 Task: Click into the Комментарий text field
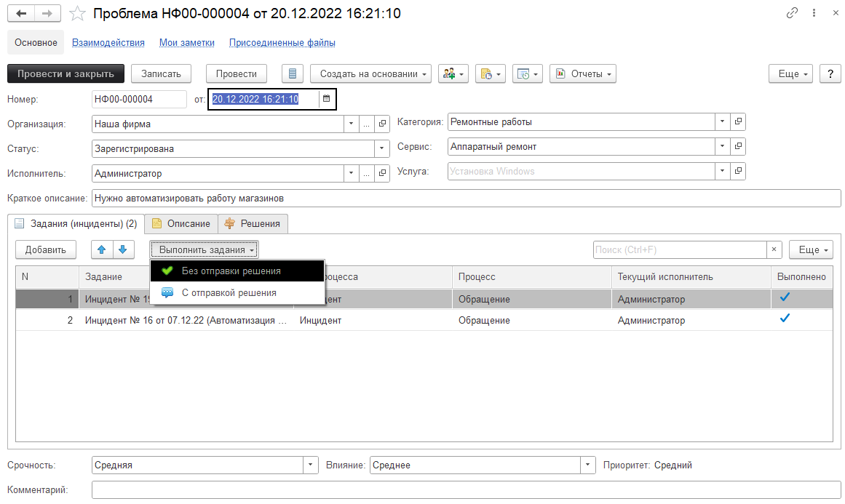pyautogui.click(x=466, y=490)
